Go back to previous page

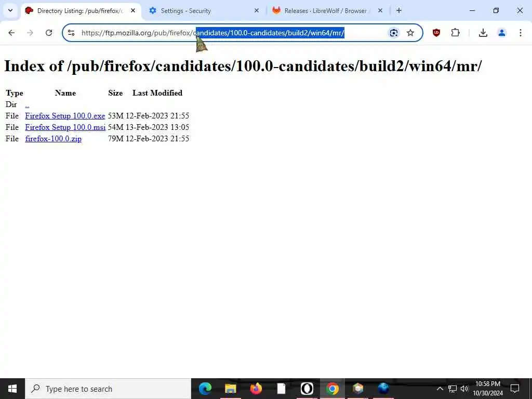point(11,33)
